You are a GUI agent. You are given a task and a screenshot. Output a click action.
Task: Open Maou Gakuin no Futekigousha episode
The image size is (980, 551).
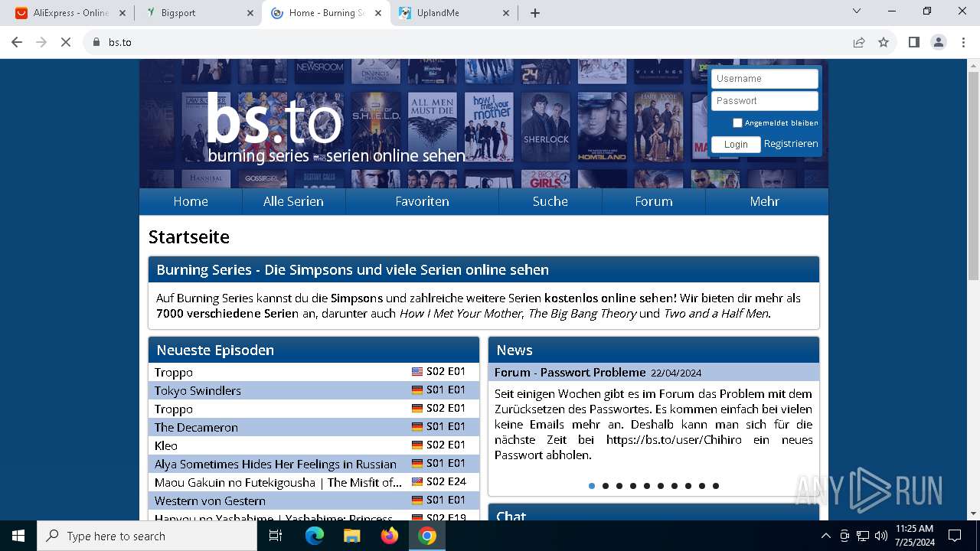coord(278,482)
